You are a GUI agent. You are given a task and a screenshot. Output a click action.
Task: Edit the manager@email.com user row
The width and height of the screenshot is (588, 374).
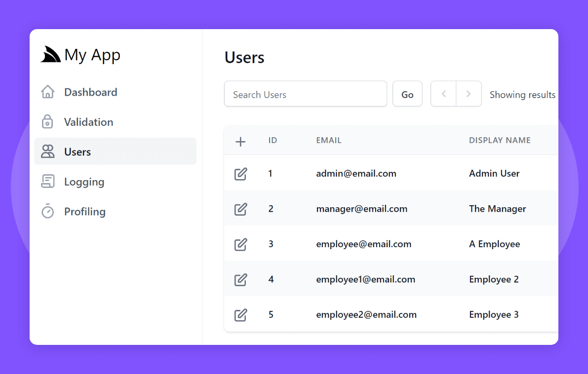pyautogui.click(x=240, y=209)
